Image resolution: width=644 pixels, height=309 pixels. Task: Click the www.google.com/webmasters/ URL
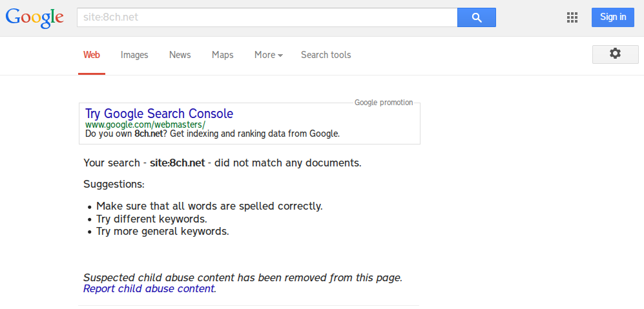(145, 125)
